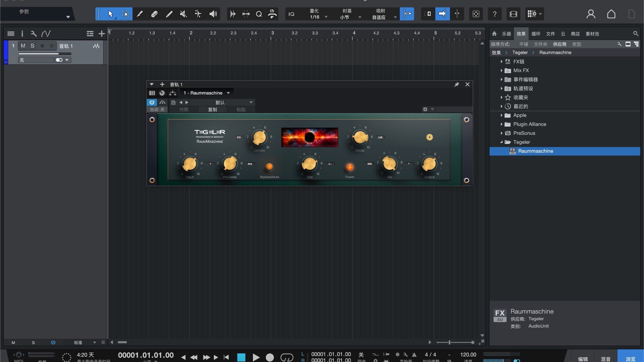Open the 乐器 browser tab
This screenshot has height=362, width=644.
(506, 34)
